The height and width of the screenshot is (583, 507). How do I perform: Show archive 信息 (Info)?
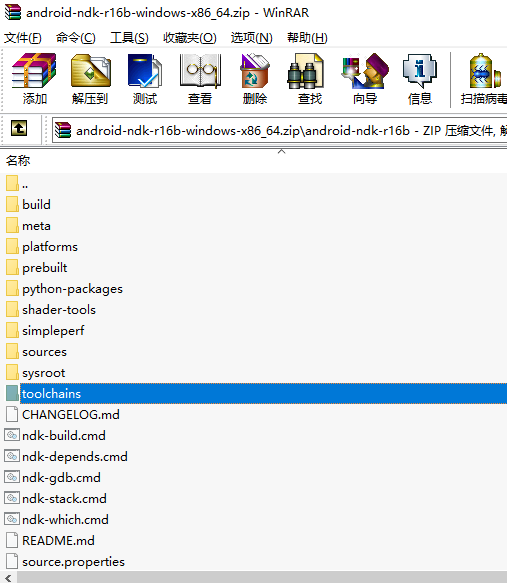point(420,79)
